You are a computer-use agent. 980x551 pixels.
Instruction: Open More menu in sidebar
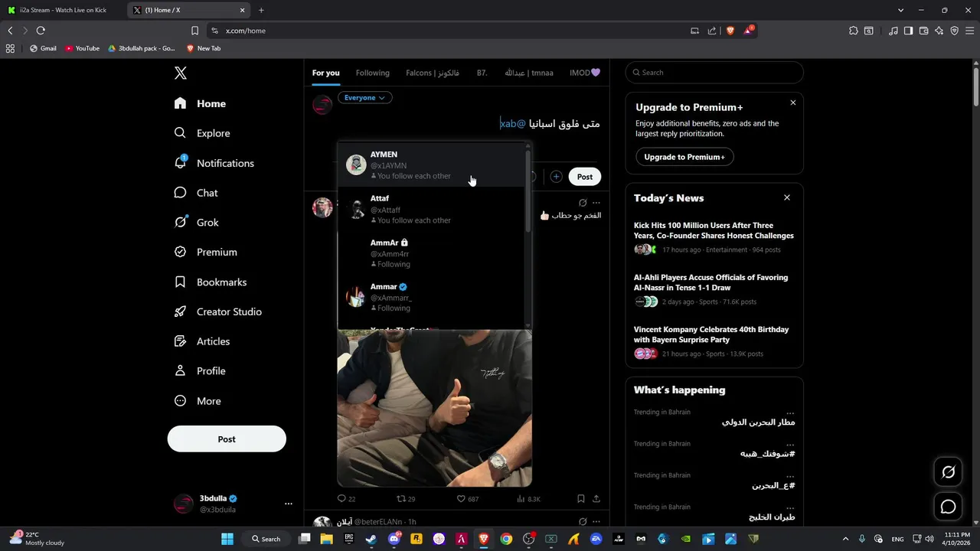point(198,401)
